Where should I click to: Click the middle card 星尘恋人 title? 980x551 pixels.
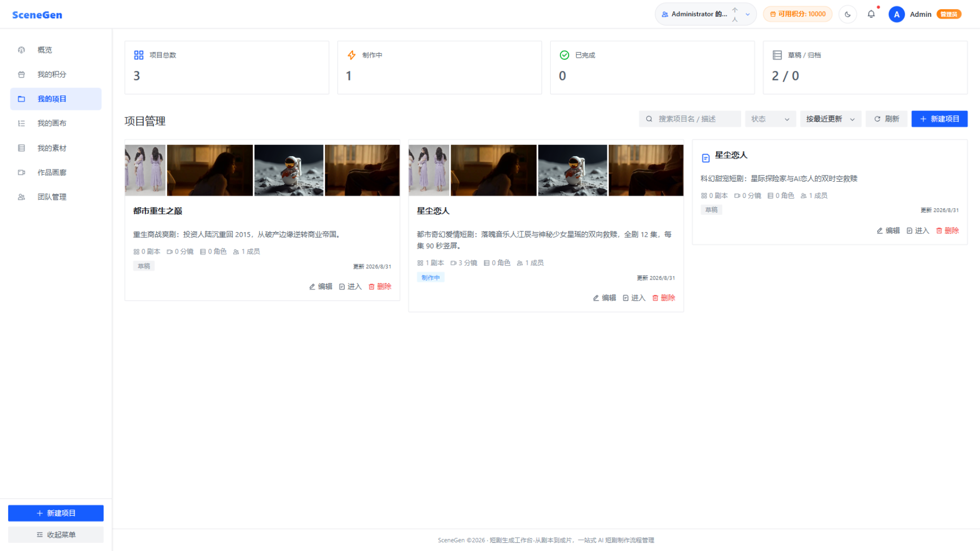(x=433, y=211)
